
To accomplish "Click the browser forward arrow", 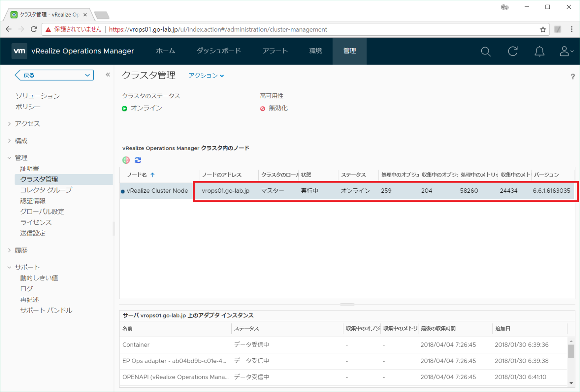I will pos(21,29).
